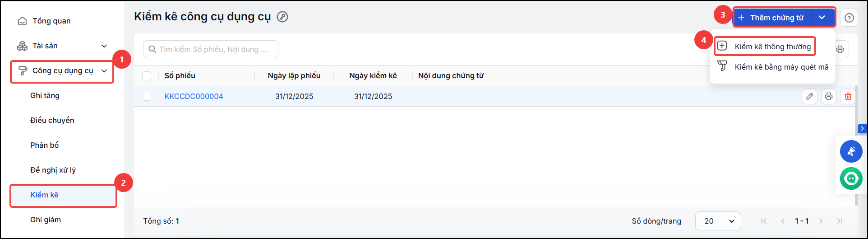
Task: Click the plus icon of Kiểm kê thông thường
Action: pyautogui.click(x=722, y=46)
